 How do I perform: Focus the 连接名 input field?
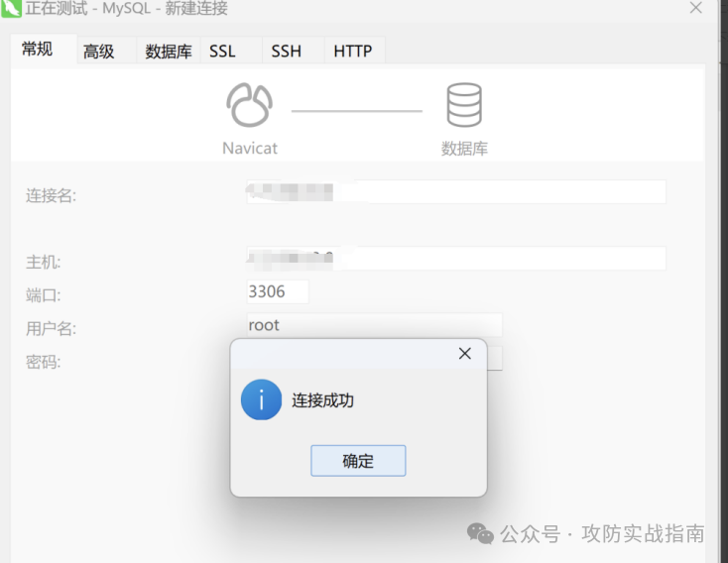[x=456, y=191]
